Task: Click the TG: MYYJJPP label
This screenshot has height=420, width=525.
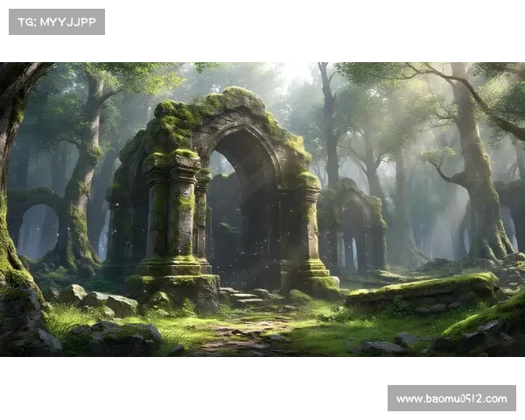Action: click(x=56, y=21)
